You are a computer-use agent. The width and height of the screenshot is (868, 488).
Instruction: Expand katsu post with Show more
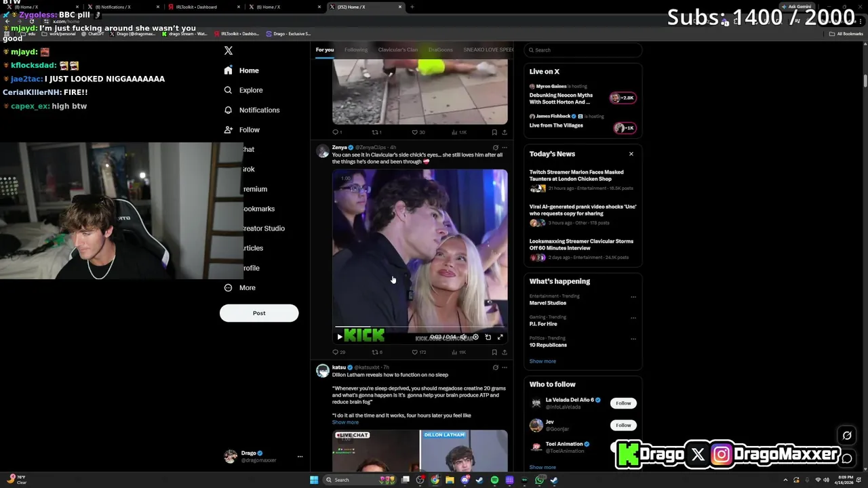click(345, 422)
